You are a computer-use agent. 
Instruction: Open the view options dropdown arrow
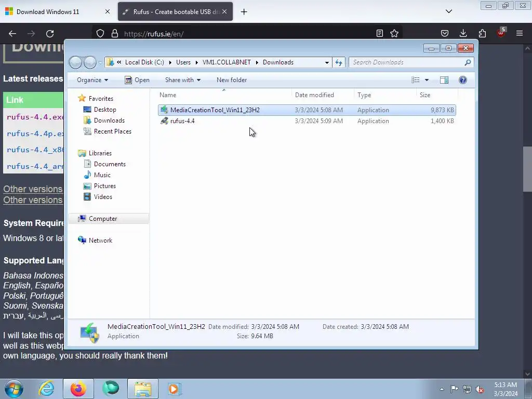[427, 80]
